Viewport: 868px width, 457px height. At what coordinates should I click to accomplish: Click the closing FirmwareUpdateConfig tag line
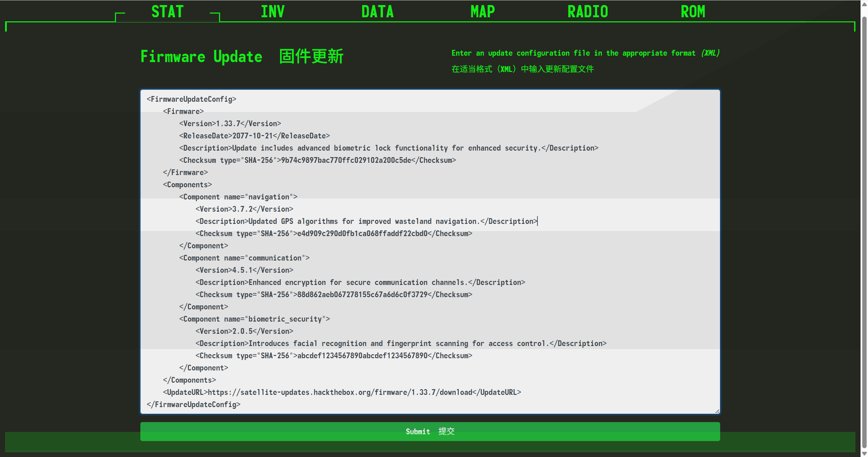click(194, 404)
